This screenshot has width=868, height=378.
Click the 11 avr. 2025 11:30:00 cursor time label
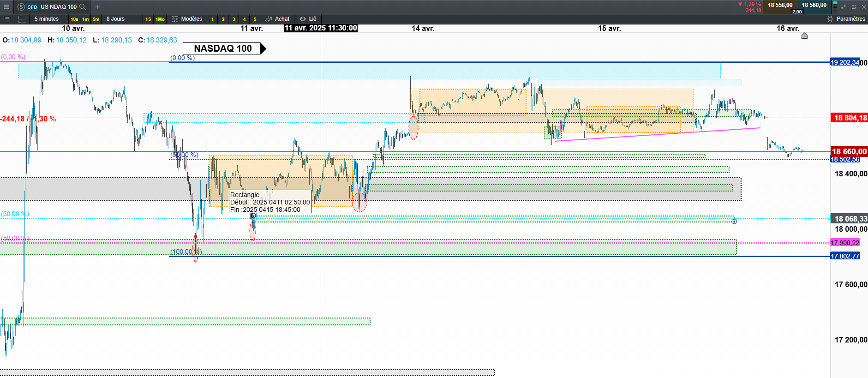pyautogui.click(x=321, y=28)
